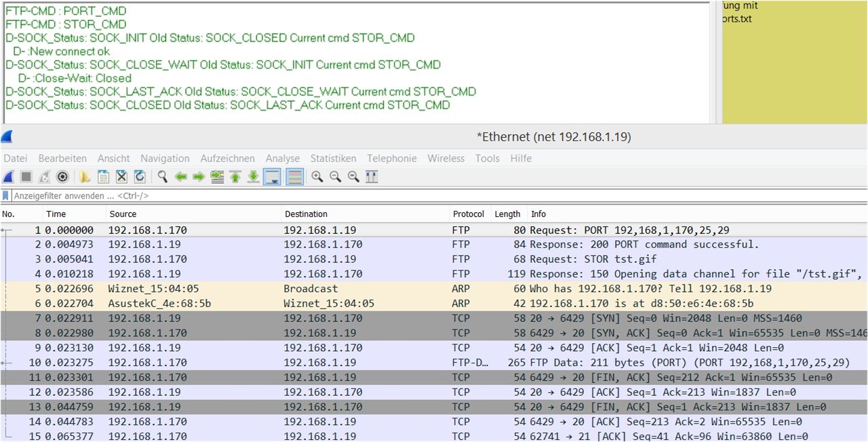Click the reload capture file icon

pyautogui.click(x=140, y=177)
